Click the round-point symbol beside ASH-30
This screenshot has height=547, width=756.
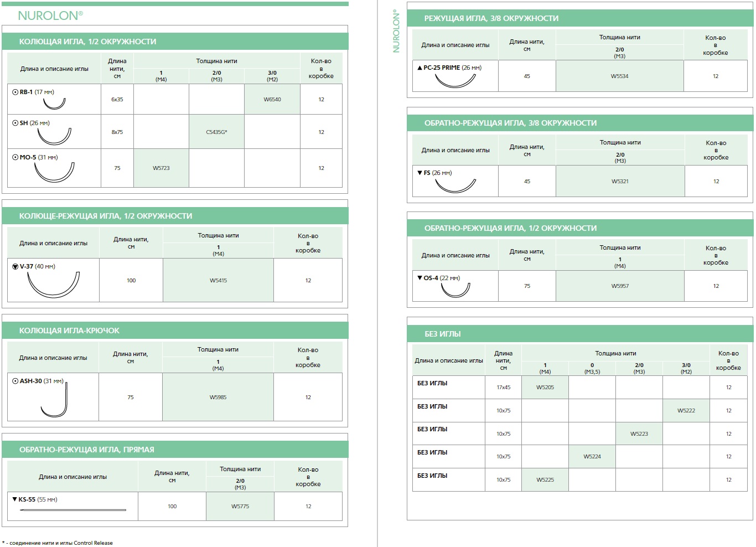point(15,381)
